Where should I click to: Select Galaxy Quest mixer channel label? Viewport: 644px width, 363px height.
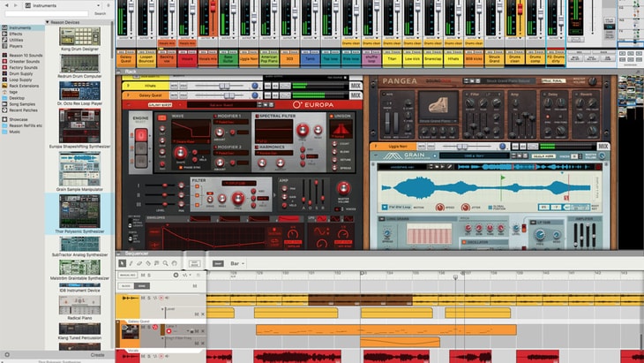pyautogui.click(x=125, y=60)
